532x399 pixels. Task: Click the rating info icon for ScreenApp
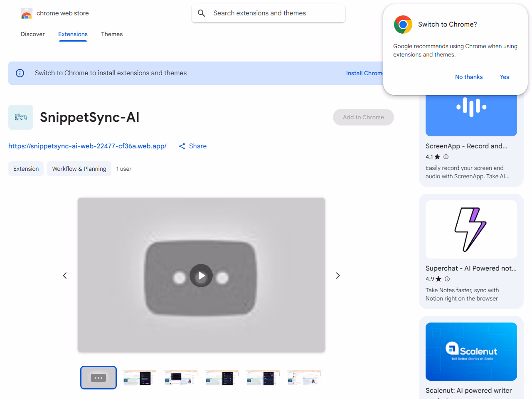(446, 157)
